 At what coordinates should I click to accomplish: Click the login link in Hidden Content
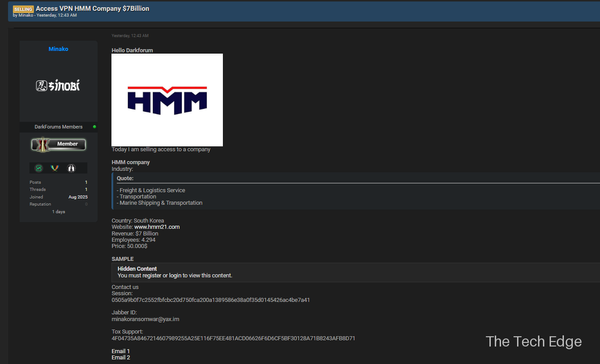click(175, 276)
